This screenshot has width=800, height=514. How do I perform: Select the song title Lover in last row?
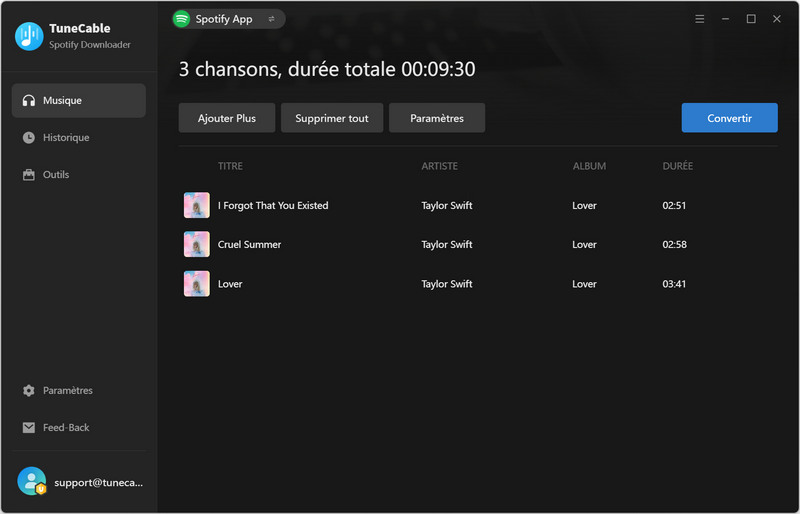230,284
